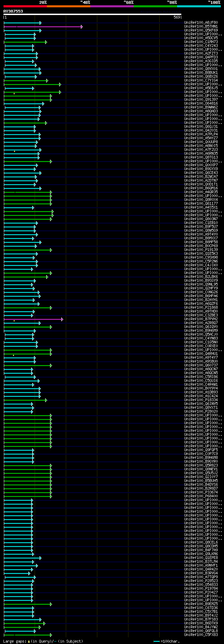
Task: Choose hit UniRef100_Q8VX01
Action: tap(201, 69)
